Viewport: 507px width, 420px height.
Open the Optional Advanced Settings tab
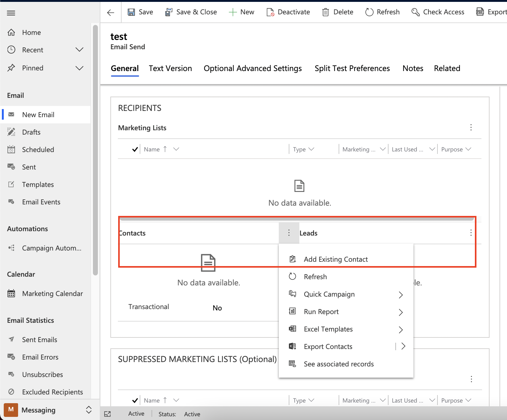pos(253,69)
